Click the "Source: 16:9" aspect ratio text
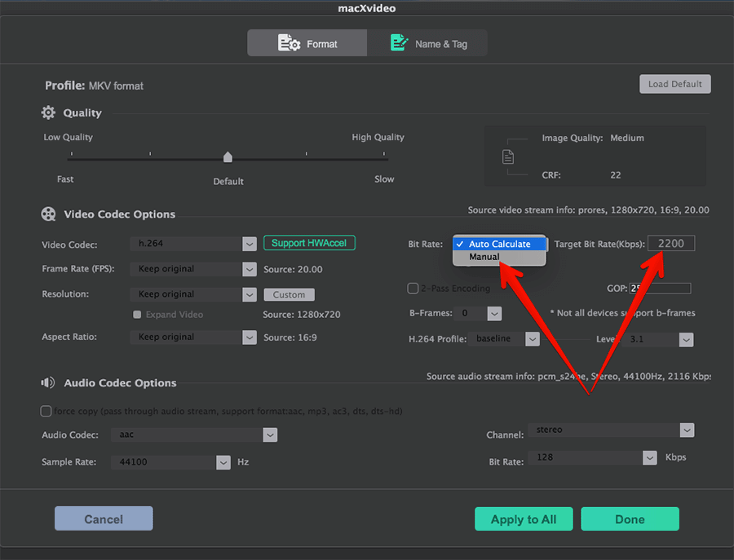Viewport: 734px width, 560px height. point(290,337)
